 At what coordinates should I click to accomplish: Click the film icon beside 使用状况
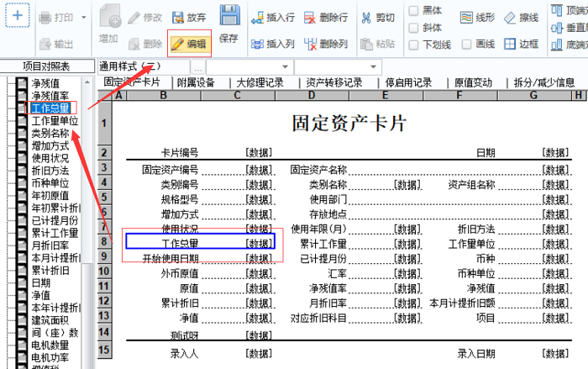(x=22, y=158)
